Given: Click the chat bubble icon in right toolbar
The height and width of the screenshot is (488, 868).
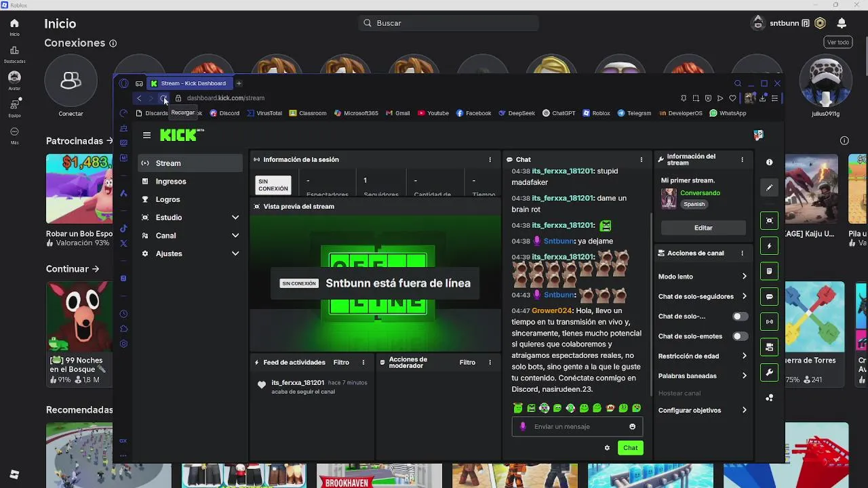Looking at the screenshot, I should 769,296.
